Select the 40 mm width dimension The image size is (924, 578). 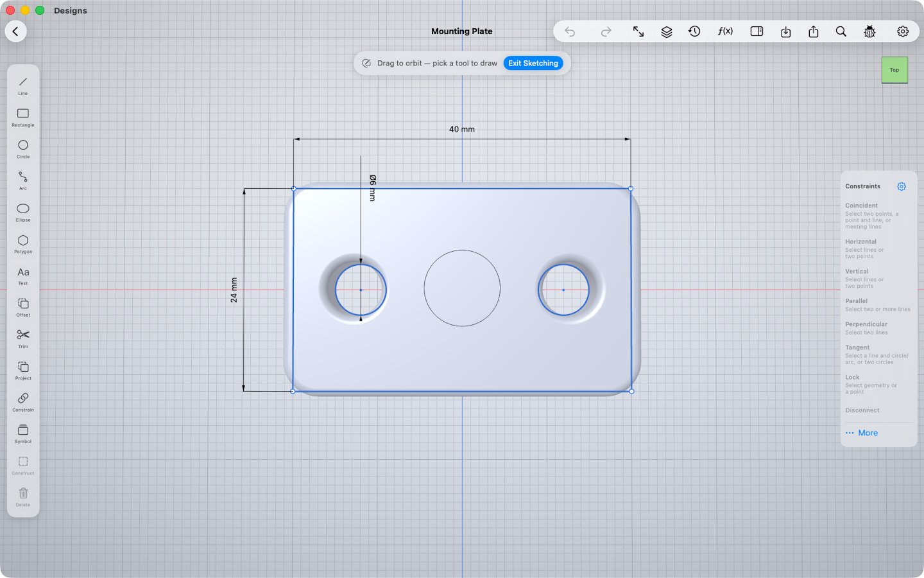[462, 129]
